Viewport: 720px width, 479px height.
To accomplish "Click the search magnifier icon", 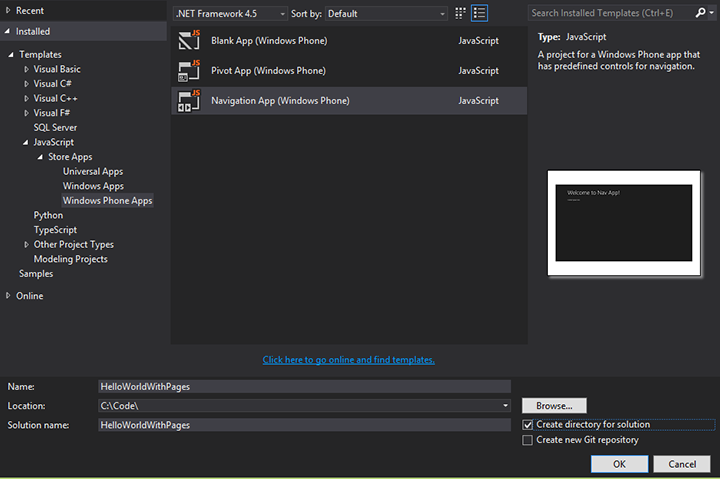I will [700, 13].
